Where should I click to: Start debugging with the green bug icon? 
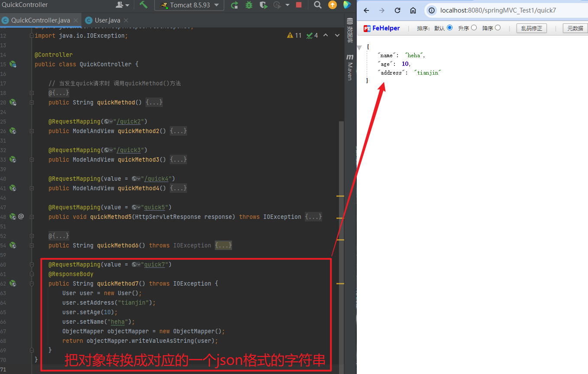249,5
